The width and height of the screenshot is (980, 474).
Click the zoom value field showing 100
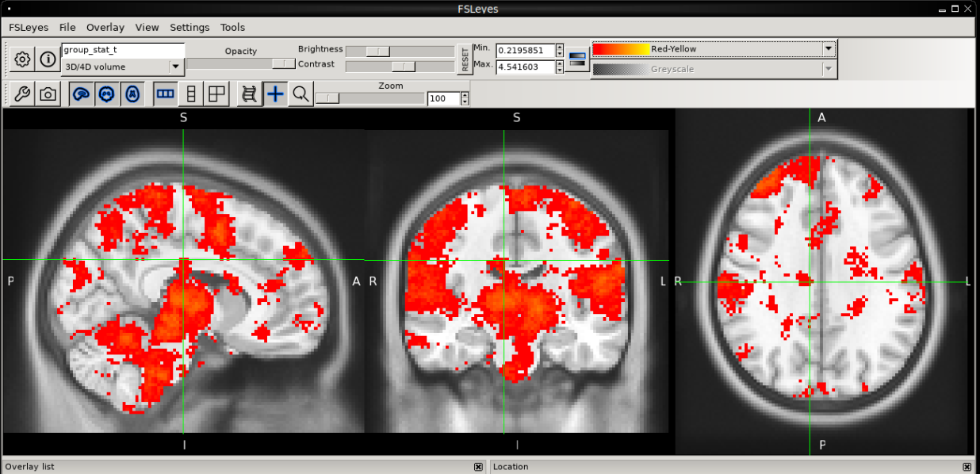[443, 99]
